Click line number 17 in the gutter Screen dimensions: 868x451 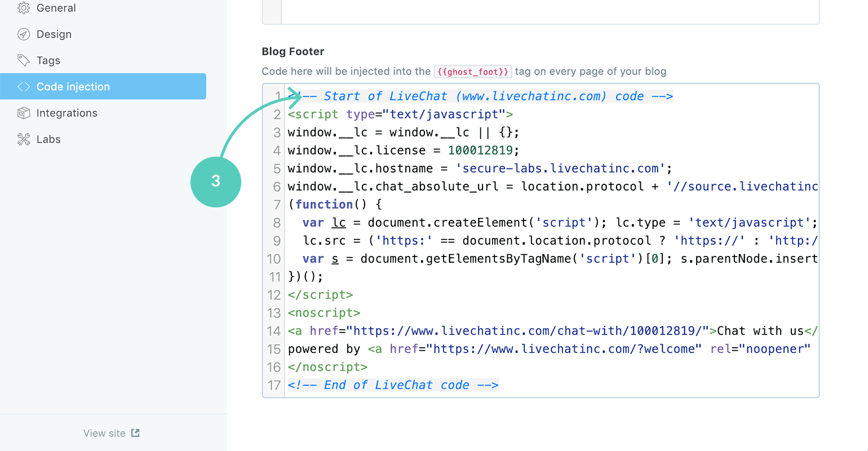click(274, 385)
